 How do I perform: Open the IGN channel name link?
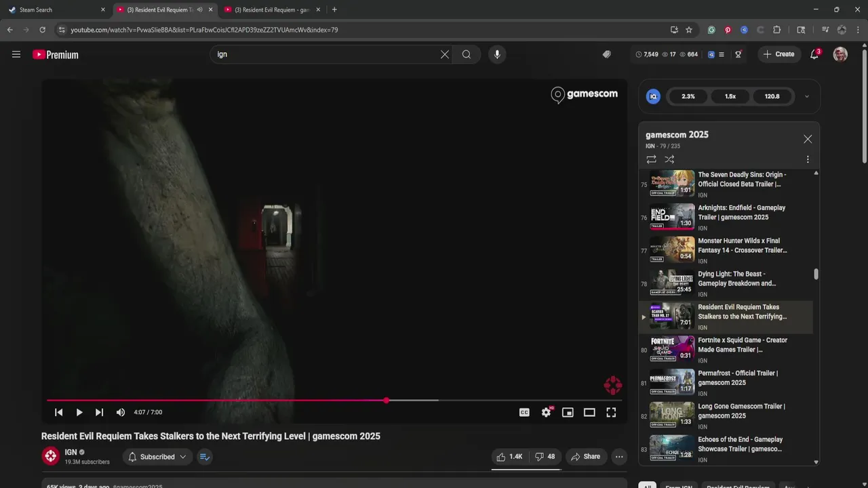[71, 452]
